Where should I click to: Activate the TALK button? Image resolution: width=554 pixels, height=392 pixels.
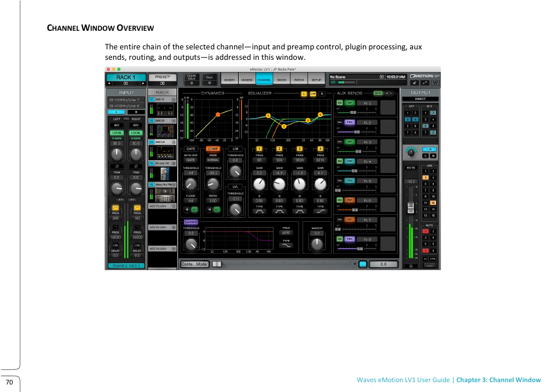[x=210, y=79]
